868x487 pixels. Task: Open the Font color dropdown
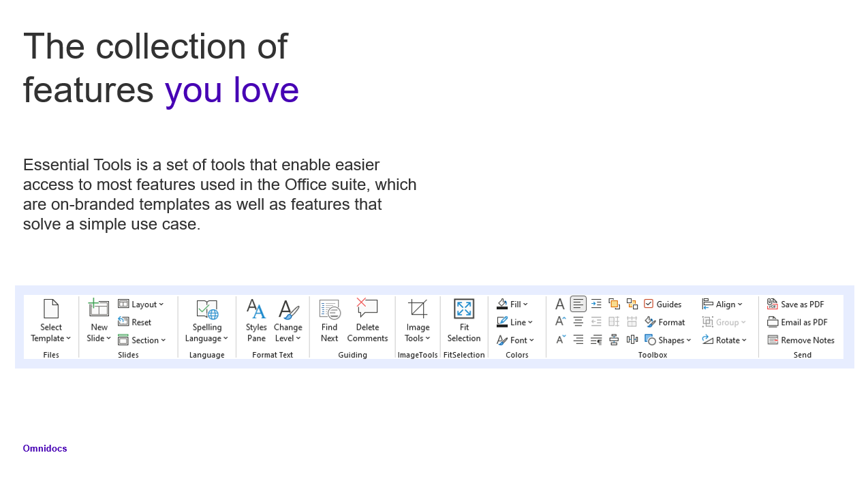pyautogui.click(x=515, y=340)
